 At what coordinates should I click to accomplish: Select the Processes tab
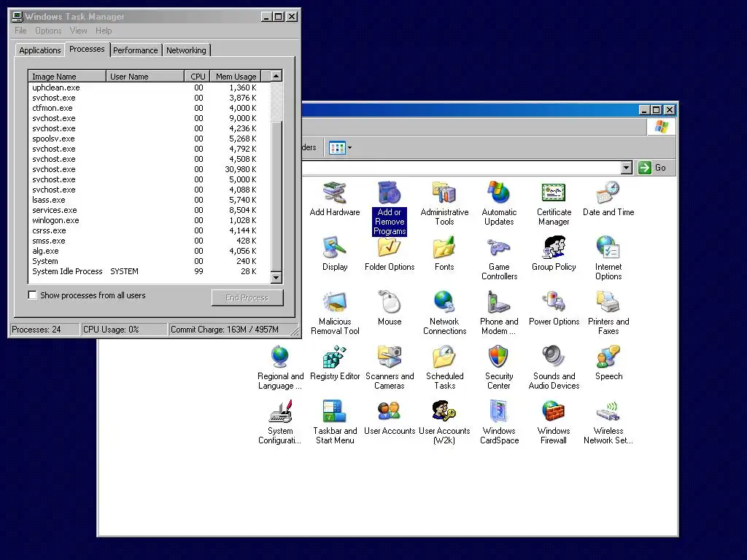point(87,49)
